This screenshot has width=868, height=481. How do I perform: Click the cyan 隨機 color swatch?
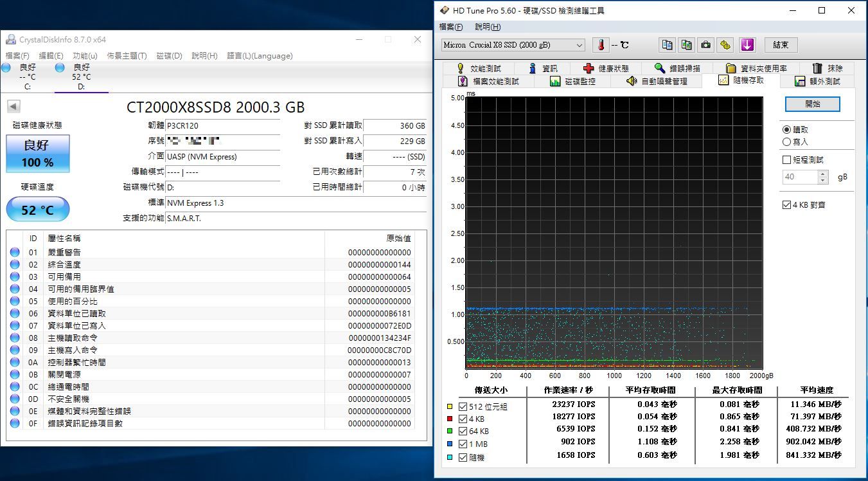click(x=450, y=457)
